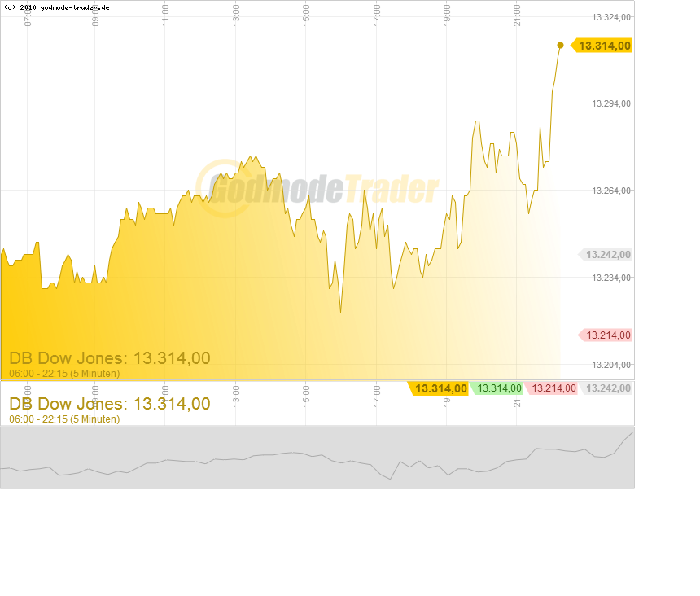
Task: Toggle the DB Dow Jones series visibility
Action: tap(107, 403)
